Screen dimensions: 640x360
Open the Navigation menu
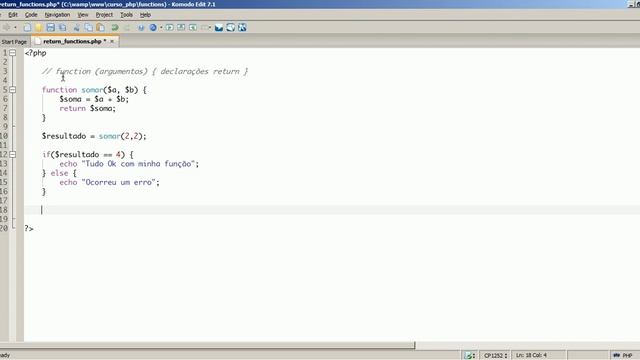(57, 15)
